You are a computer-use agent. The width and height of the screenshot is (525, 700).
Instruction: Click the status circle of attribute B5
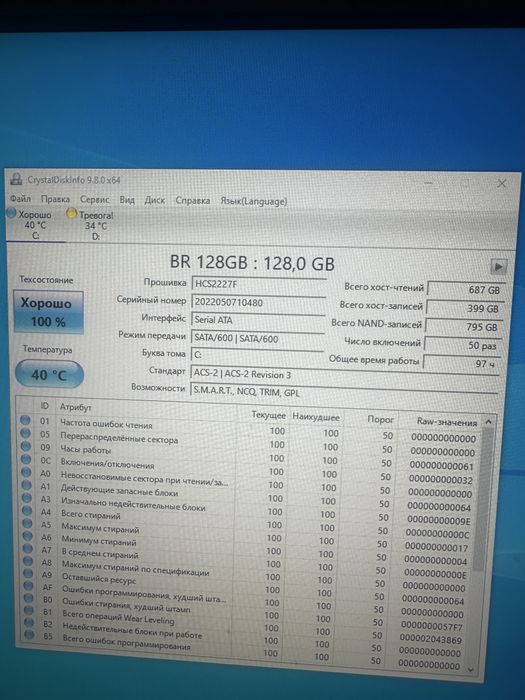click(x=30, y=634)
